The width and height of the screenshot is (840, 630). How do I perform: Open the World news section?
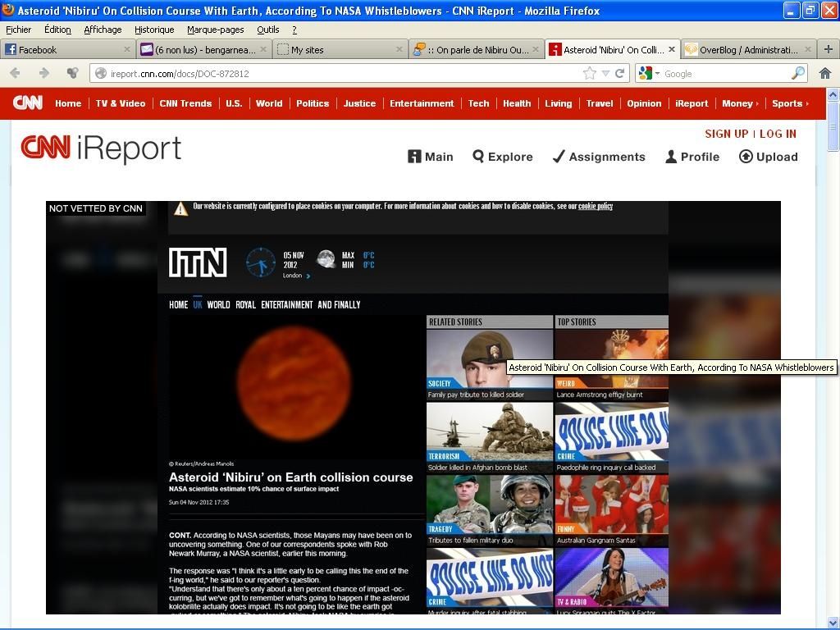(x=269, y=103)
